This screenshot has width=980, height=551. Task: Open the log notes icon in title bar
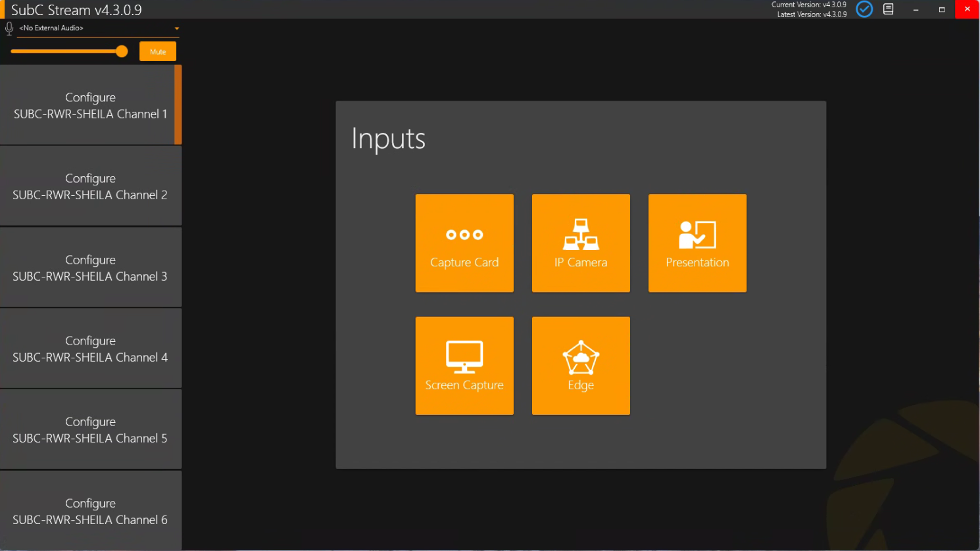tap(888, 9)
